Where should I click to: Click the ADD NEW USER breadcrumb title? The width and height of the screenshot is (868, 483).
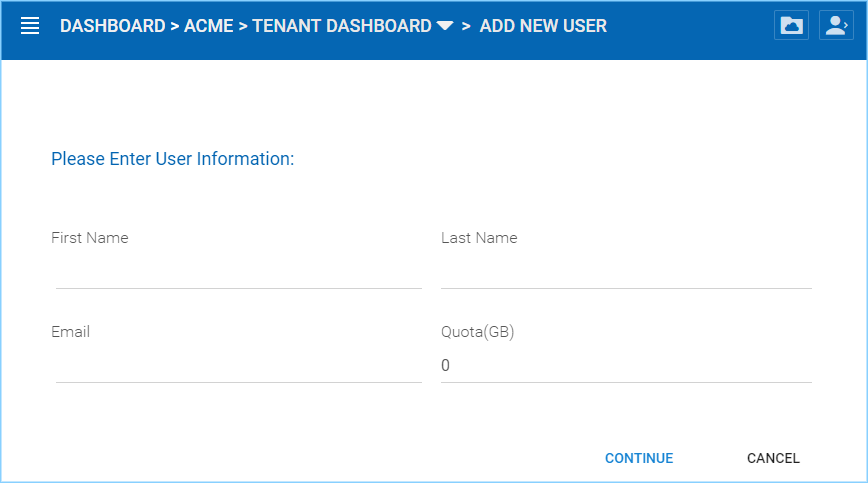click(x=543, y=26)
